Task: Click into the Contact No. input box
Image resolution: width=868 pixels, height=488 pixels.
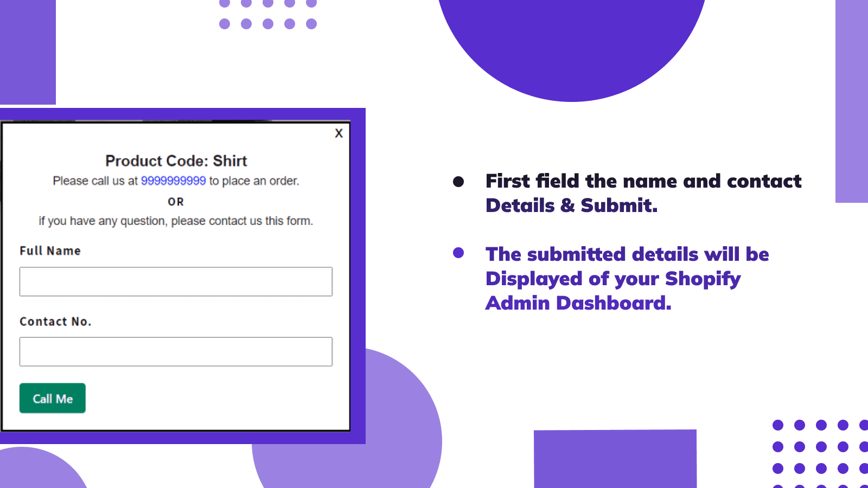Action: [176, 352]
